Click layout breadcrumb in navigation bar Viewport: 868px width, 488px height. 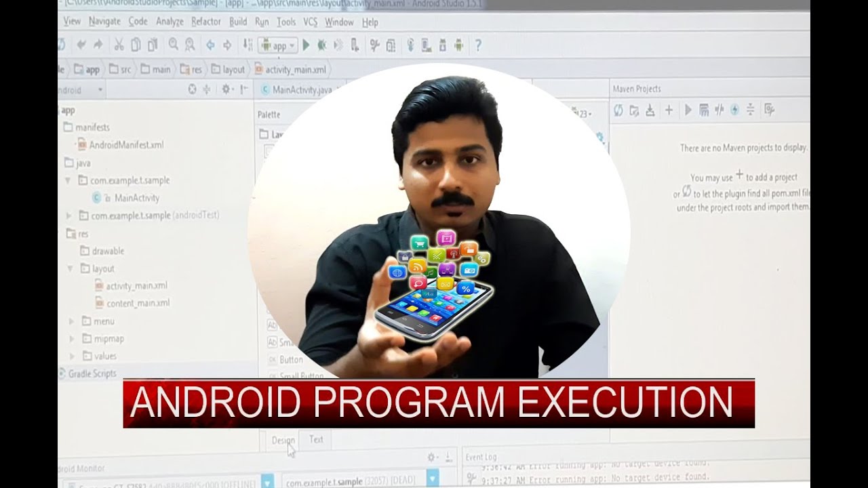coord(228,69)
